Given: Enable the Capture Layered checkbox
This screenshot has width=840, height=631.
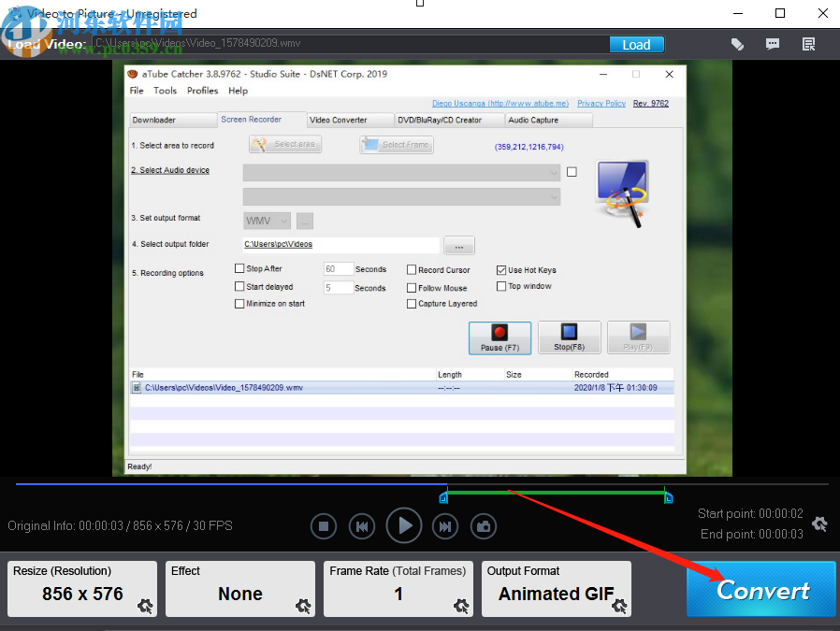Looking at the screenshot, I should (412, 304).
